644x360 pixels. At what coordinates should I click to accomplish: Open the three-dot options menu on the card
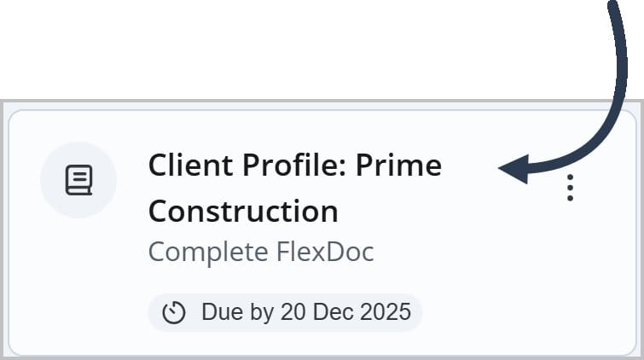[570, 188]
